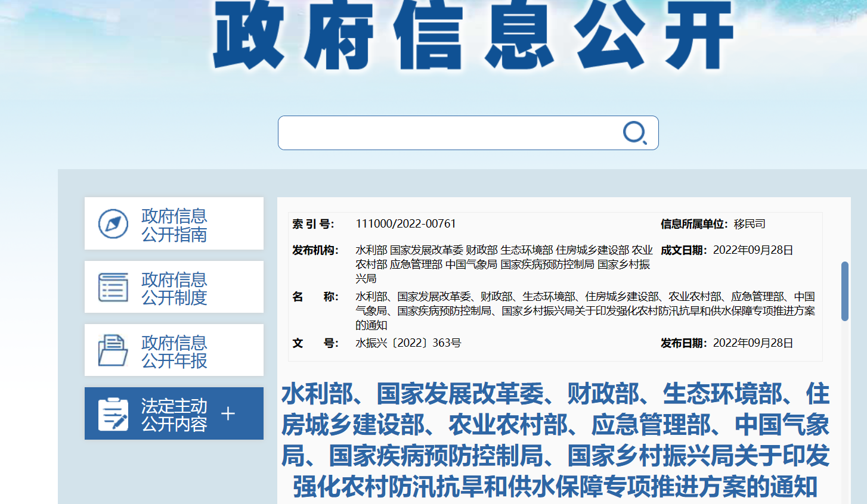Select 法定主动公开内容 menu item
The image size is (867, 504).
point(174,413)
